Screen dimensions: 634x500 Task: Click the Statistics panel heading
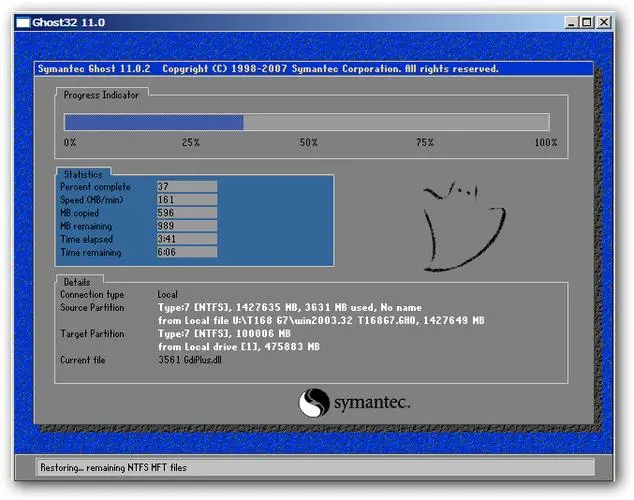coord(82,174)
